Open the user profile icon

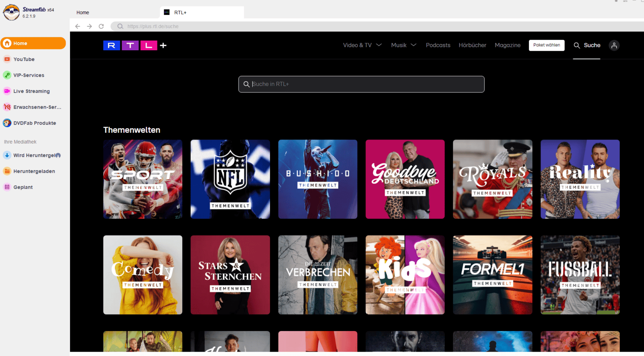click(x=614, y=45)
